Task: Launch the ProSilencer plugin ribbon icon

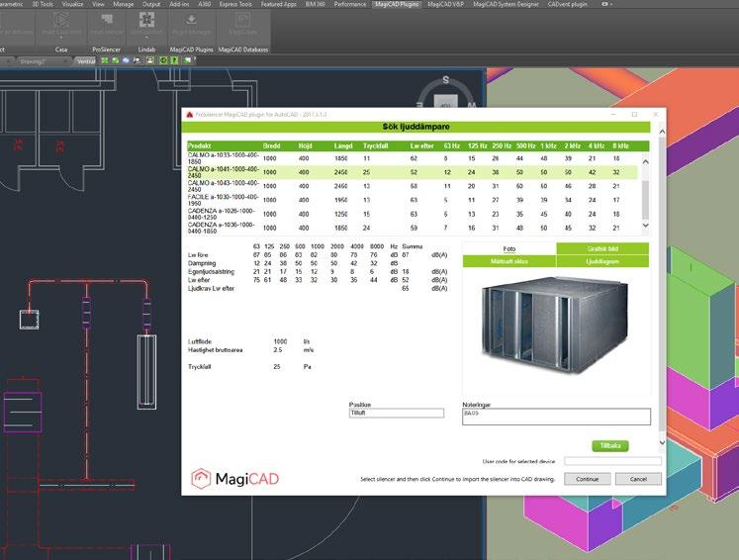Action: [107, 22]
